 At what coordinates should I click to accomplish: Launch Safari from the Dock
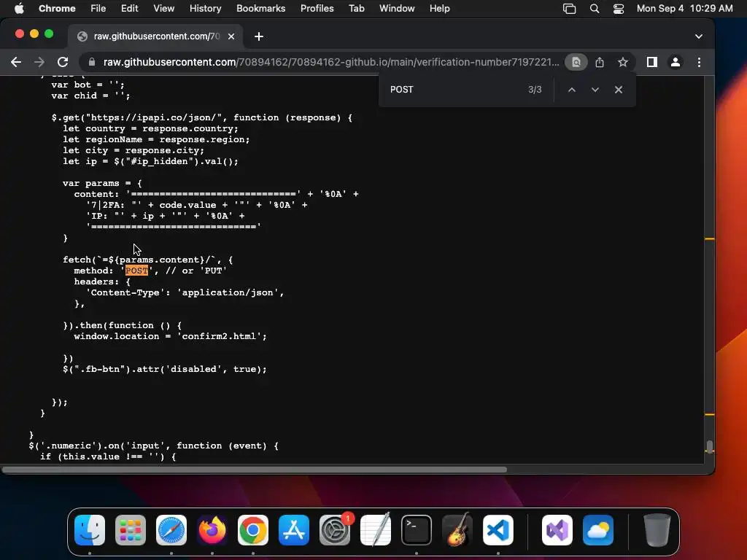tap(171, 530)
